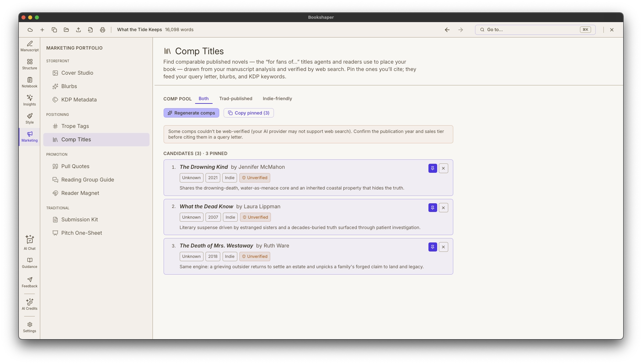Open Pitch One-Sheet

click(96, 233)
